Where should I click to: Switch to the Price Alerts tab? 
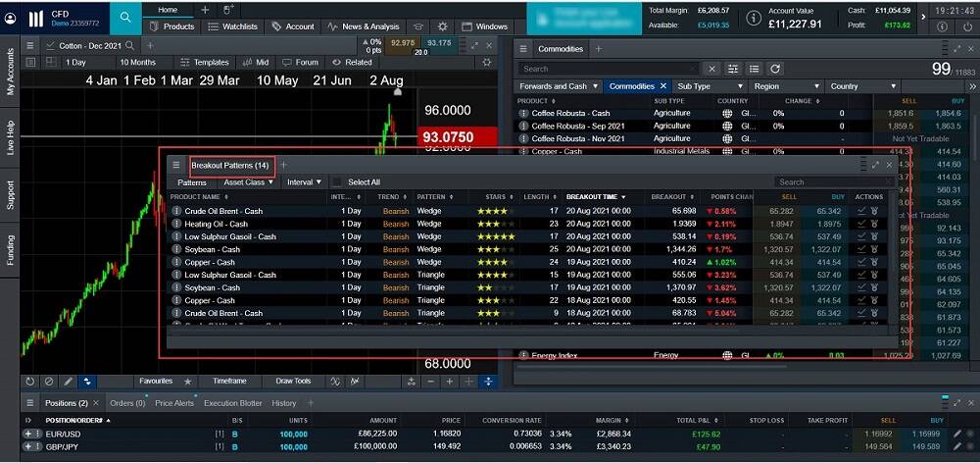coord(174,403)
